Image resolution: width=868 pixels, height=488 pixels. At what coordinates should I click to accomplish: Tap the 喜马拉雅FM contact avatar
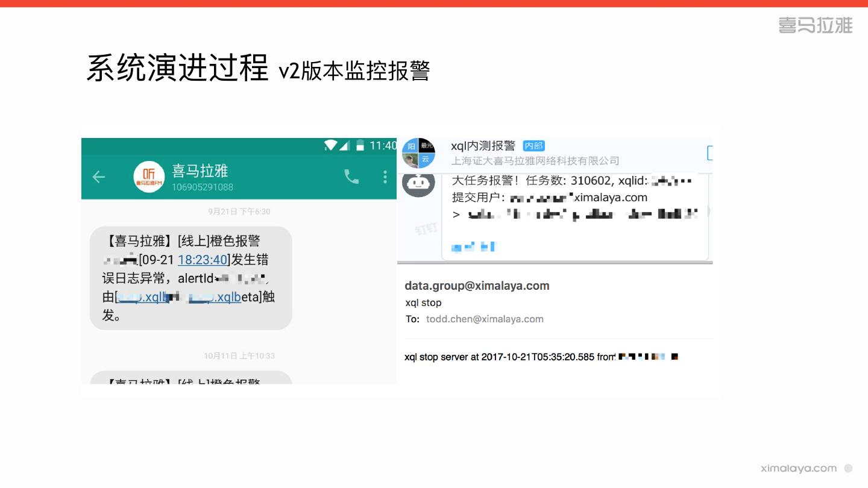point(149,177)
